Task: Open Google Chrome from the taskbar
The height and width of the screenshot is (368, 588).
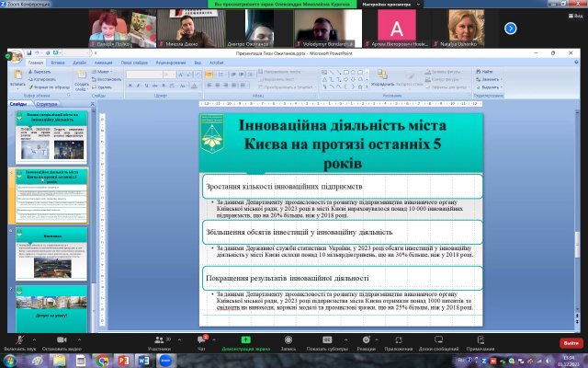Action: pos(101,361)
